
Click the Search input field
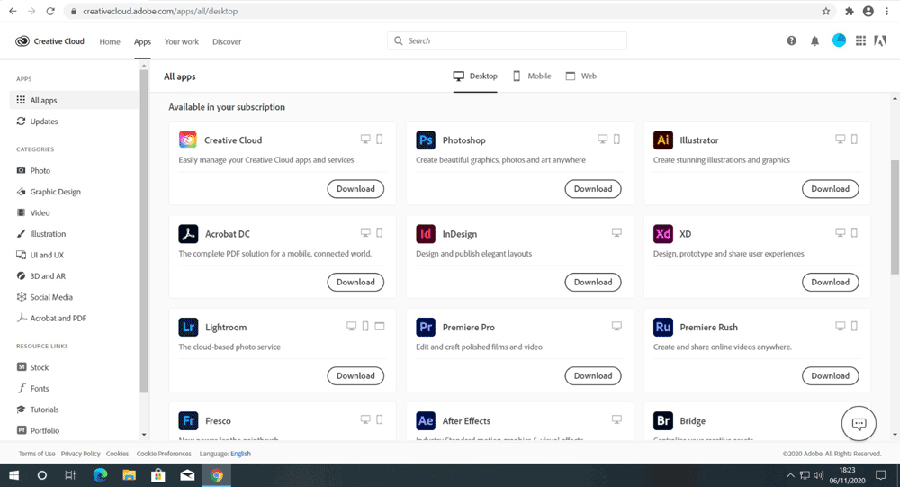tap(507, 41)
